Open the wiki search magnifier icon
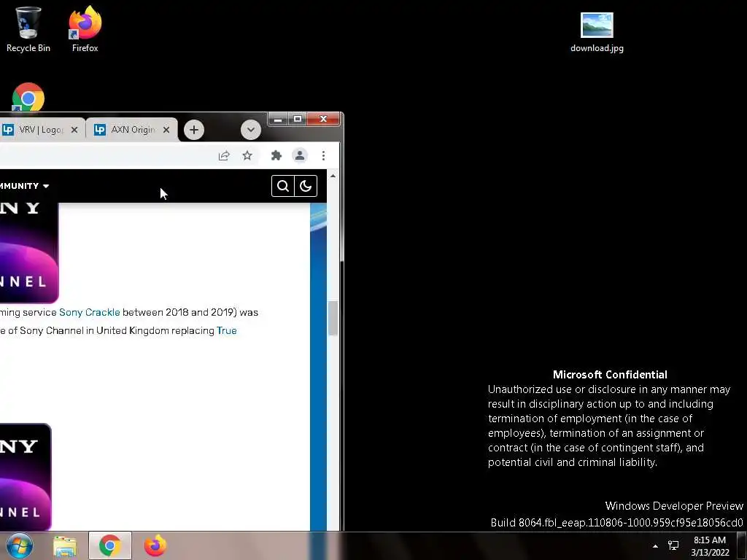This screenshot has height=560, width=747. point(283,186)
